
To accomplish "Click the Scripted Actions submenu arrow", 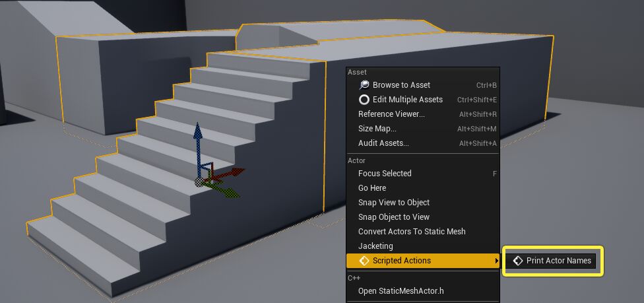I will click(x=497, y=261).
